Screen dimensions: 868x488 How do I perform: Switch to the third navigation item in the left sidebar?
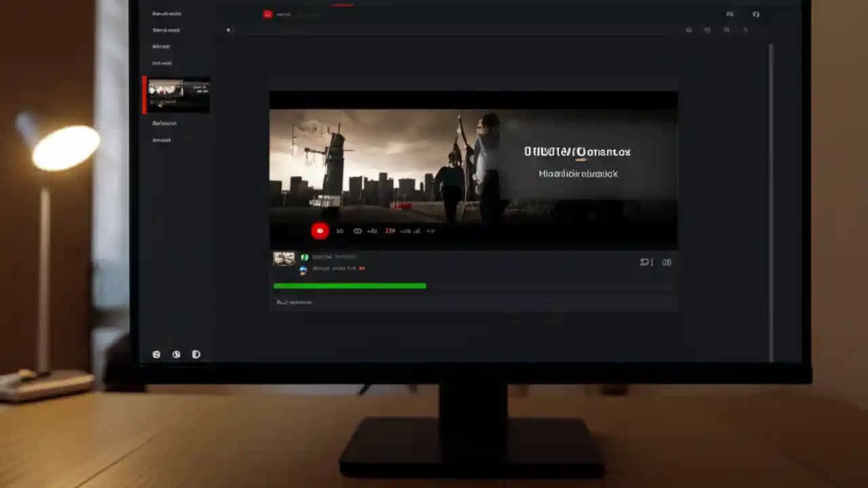pyautogui.click(x=162, y=46)
